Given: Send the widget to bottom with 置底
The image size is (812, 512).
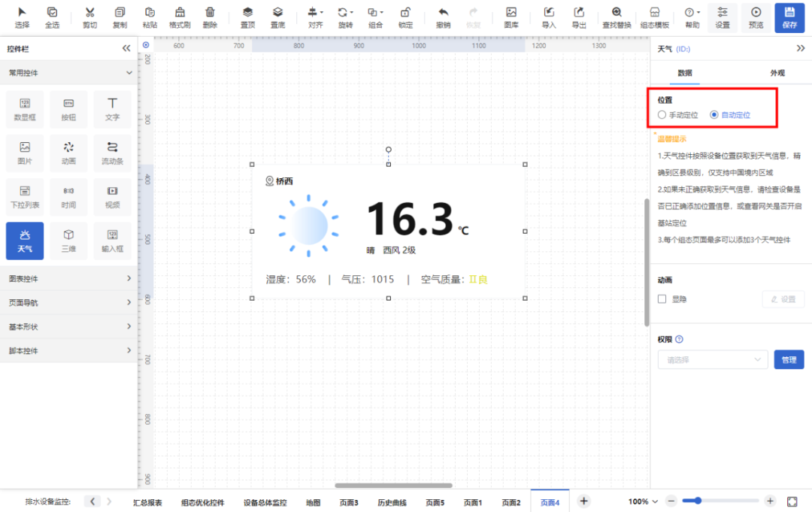Looking at the screenshot, I should click(277, 17).
